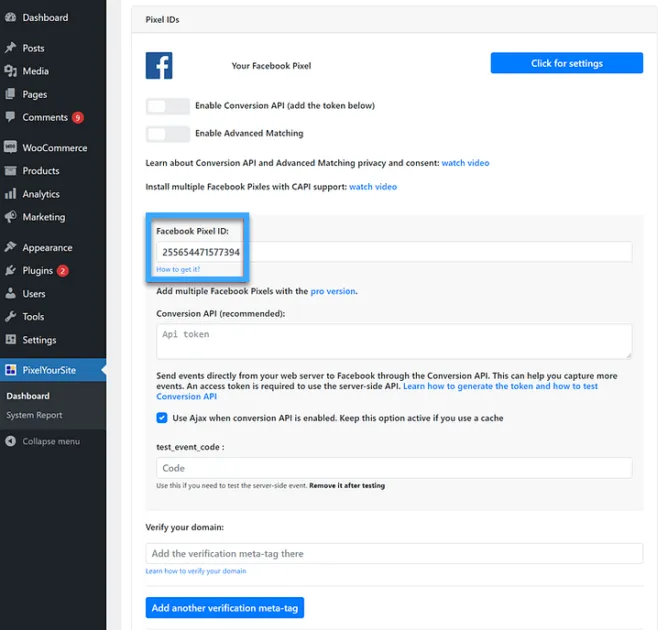Enable Conversion API toggle
This screenshot has width=668, height=630.
[x=167, y=106]
